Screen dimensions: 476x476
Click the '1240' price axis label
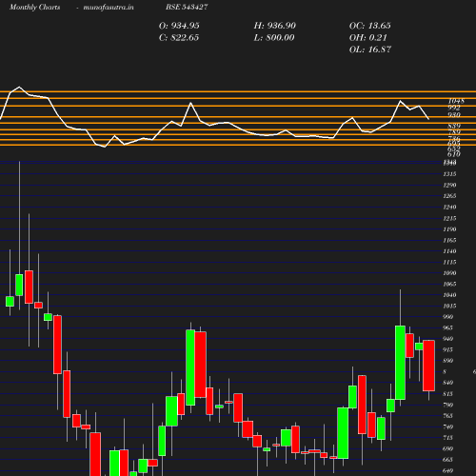click(x=449, y=207)
